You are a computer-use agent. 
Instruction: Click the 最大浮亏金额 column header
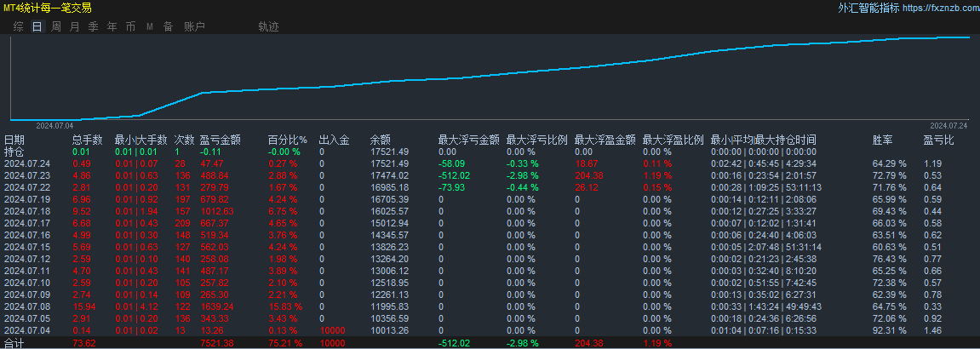click(469, 140)
